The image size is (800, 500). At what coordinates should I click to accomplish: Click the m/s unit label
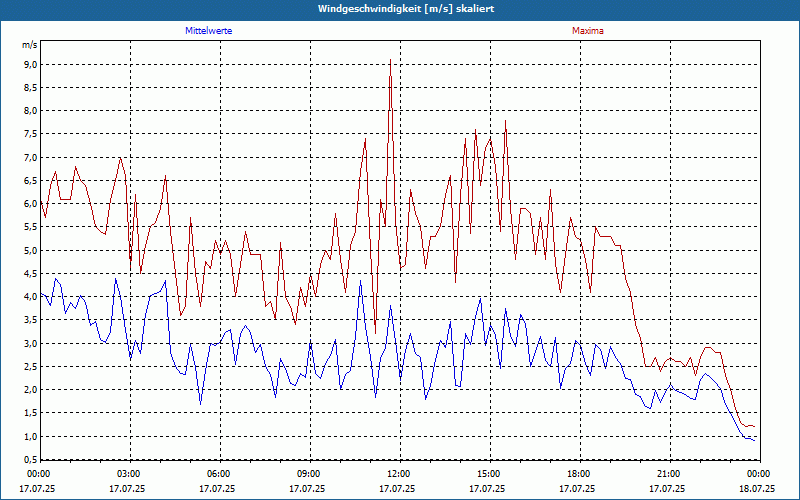30,45
